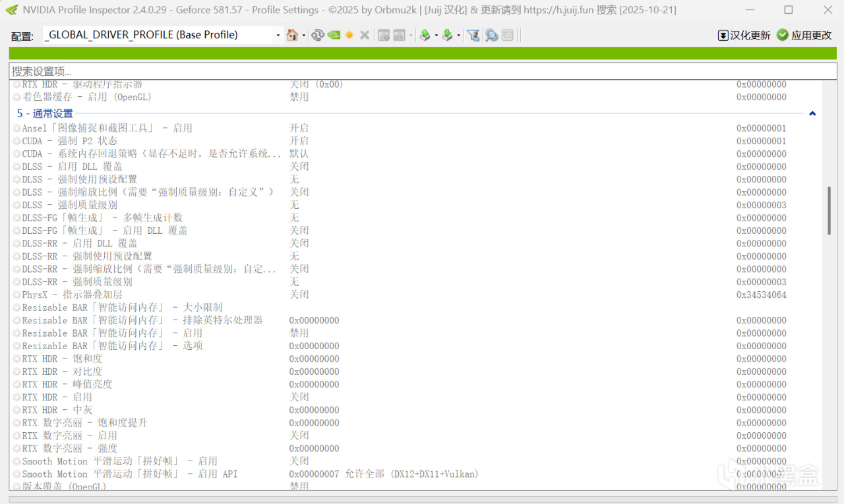
Task: Import profiles with the second green-arrow icon
Action: 448,35
